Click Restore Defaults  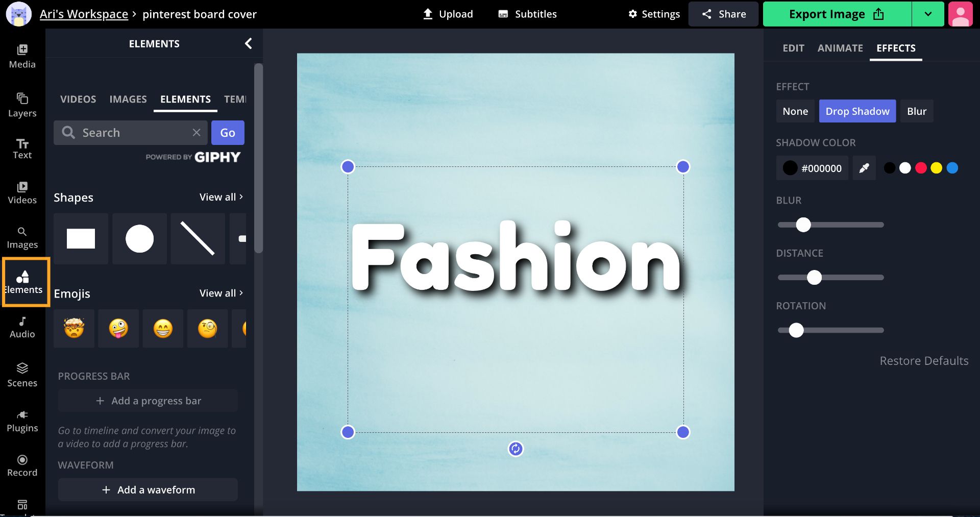[923, 361]
